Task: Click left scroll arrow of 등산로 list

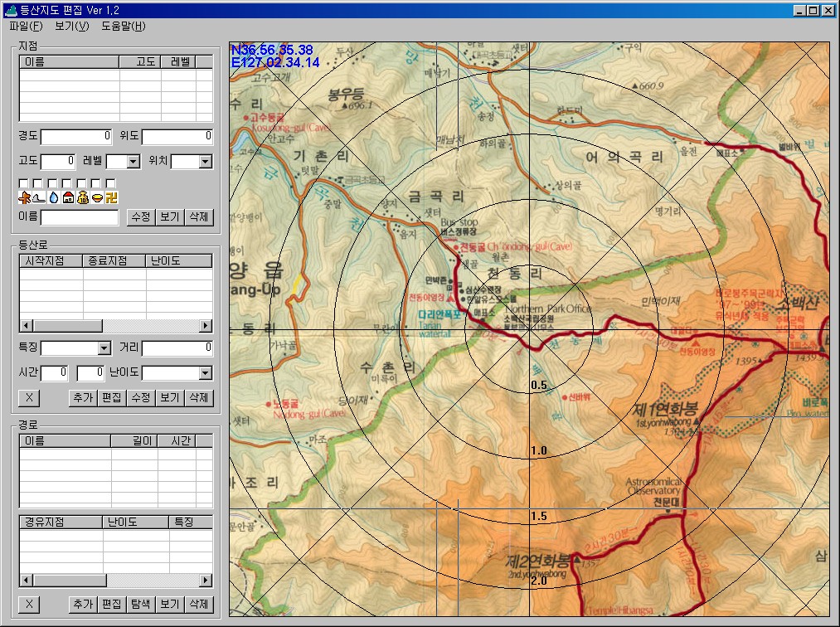Action: [x=27, y=326]
